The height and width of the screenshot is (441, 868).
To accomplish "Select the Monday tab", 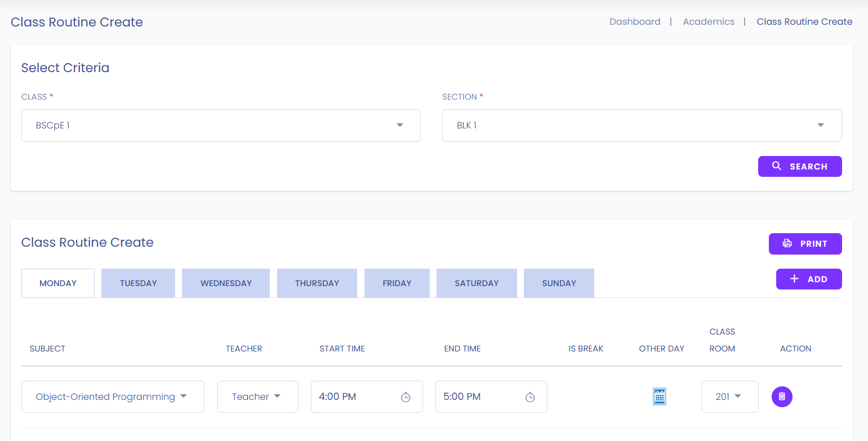I will pos(58,283).
